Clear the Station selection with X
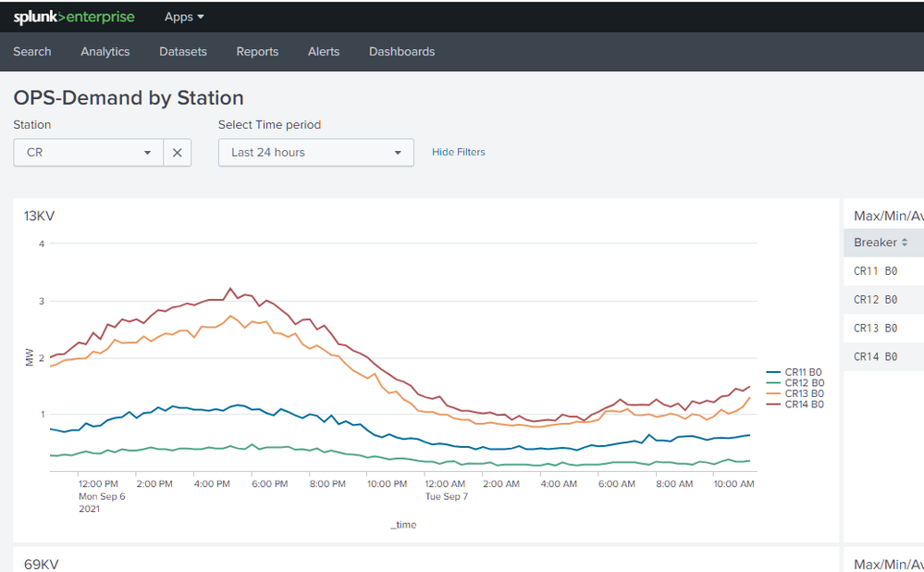This screenshot has height=572, width=924. [x=178, y=153]
